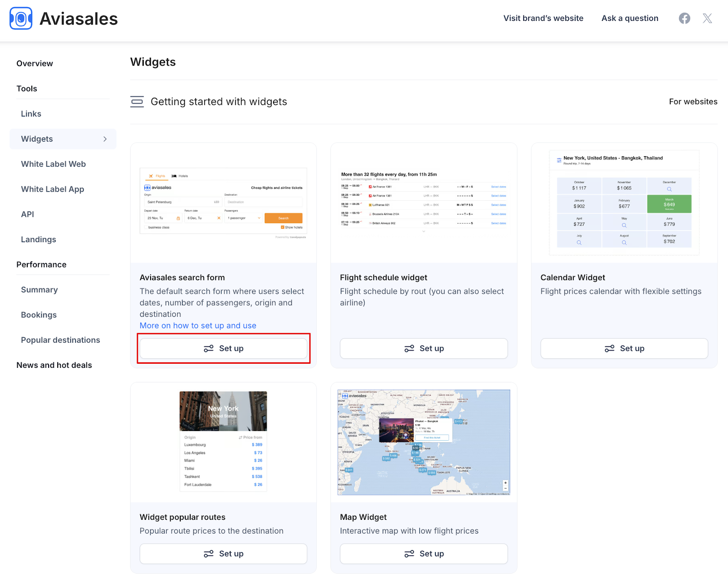The image size is (728, 585).
Task: Click sliders icon in Calendar Set up button
Action: pyautogui.click(x=610, y=349)
